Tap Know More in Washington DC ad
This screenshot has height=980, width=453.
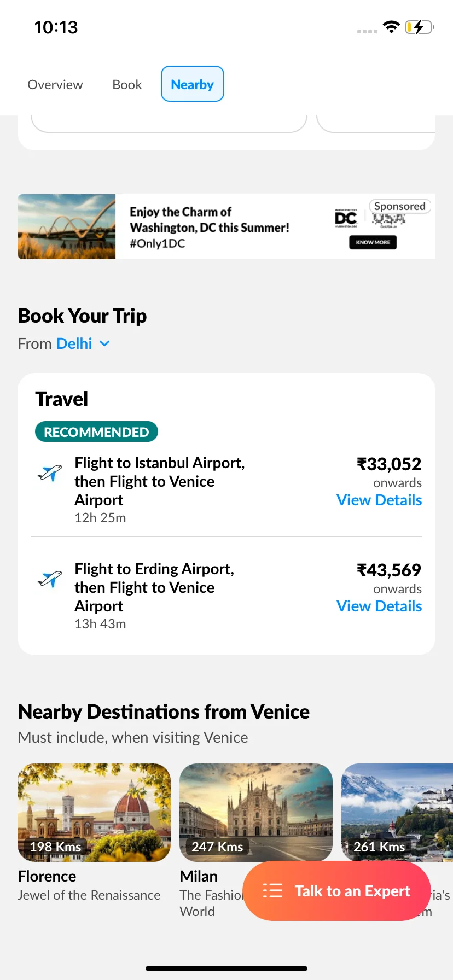(x=373, y=242)
